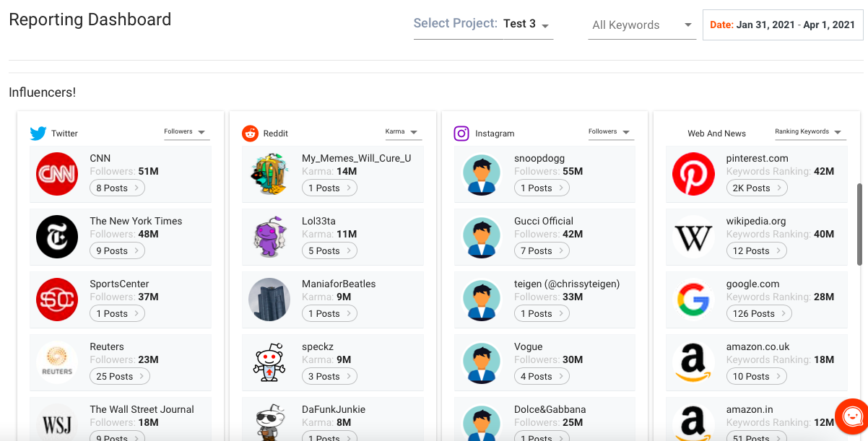Screen dimensions: 868x441
Task: View Lol33ta's 5 Posts
Action: click(329, 251)
